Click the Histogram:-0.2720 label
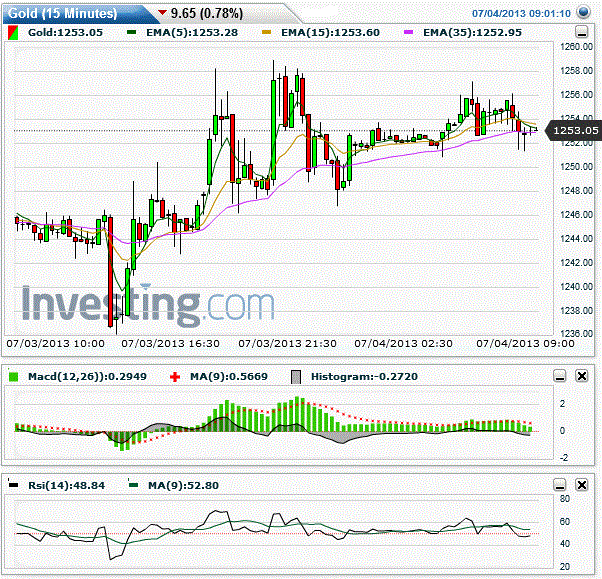 364,377
